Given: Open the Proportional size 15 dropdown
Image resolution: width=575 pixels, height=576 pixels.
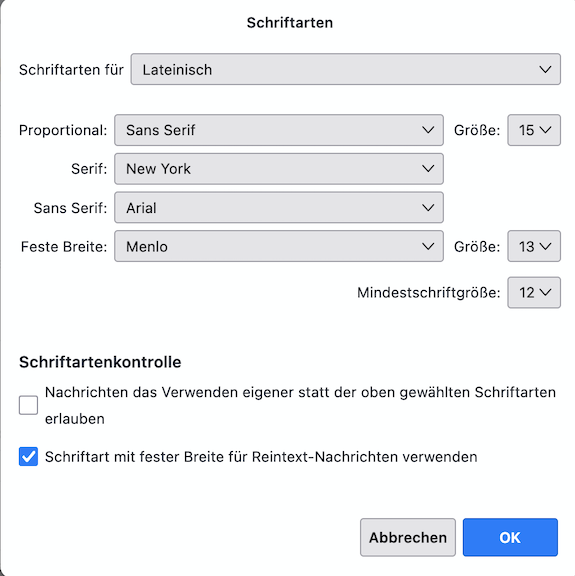Looking at the screenshot, I should [x=534, y=130].
